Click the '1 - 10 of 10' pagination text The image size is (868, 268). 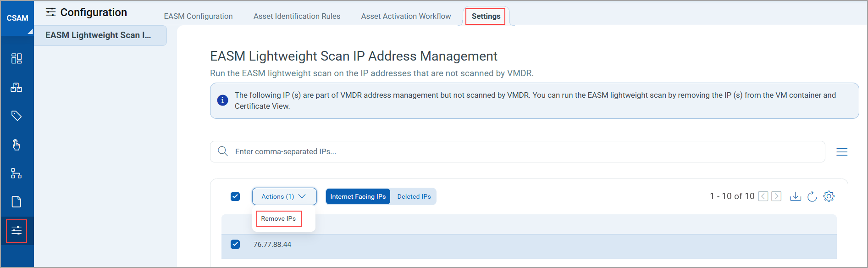point(732,196)
